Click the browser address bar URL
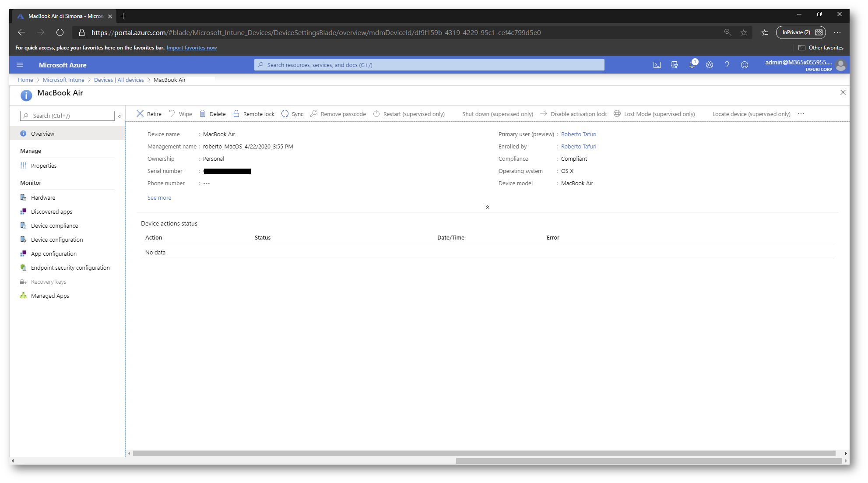This screenshot has height=483, width=868. (316, 32)
